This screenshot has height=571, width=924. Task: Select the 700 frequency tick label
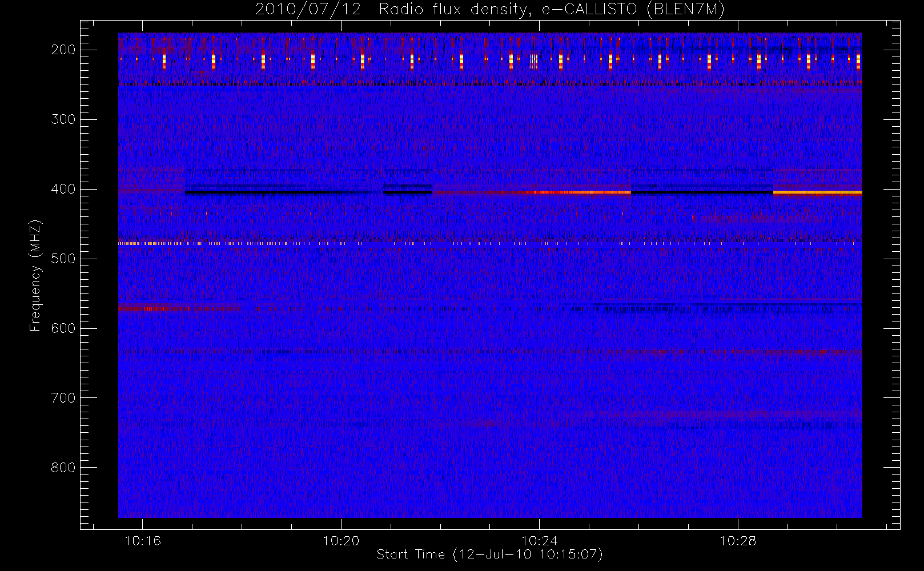point(63,398)
